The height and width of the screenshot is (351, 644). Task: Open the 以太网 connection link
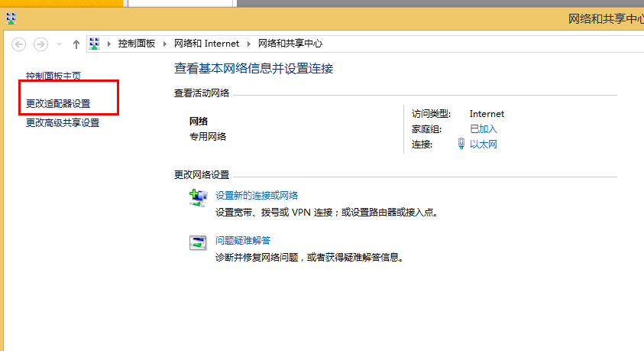tap(483, 144)
